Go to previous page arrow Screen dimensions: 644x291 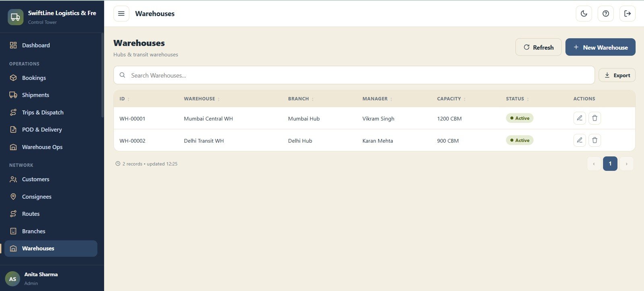tap(594, 164)
